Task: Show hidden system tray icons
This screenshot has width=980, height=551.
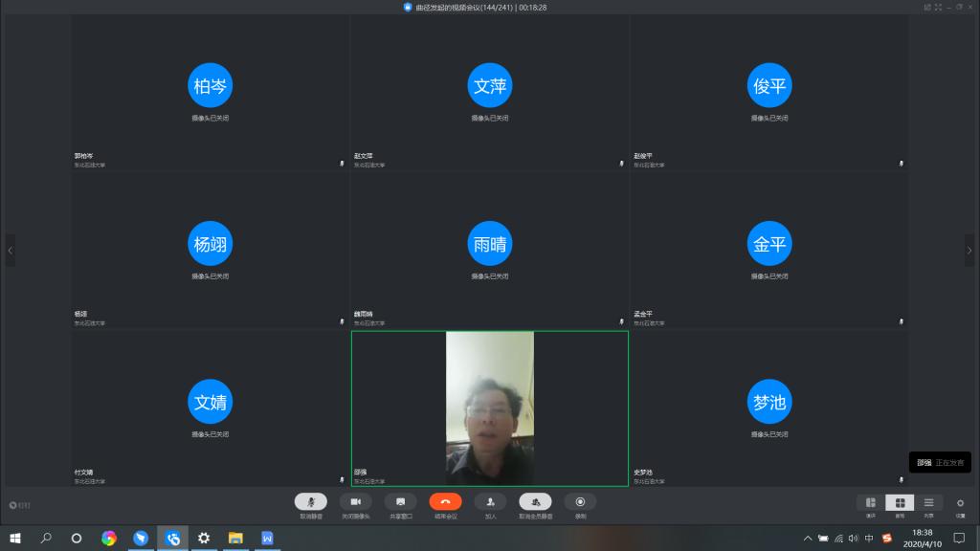Action: tap(808, 539)
